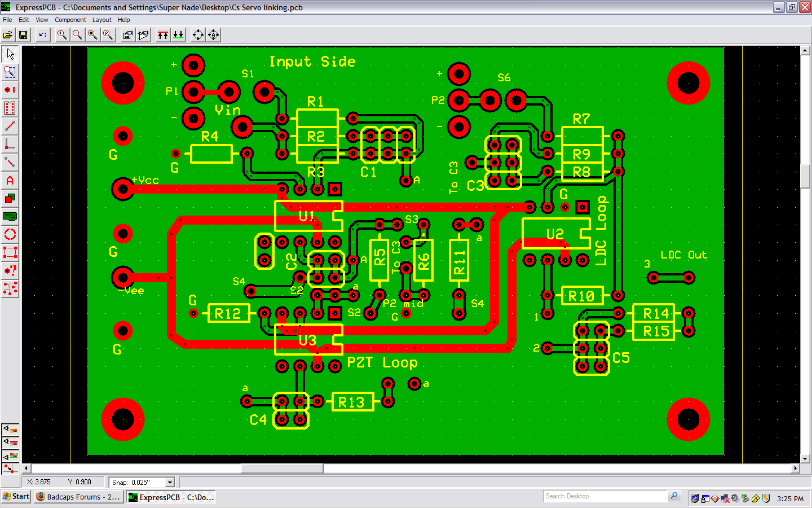Image resolution: width=812 pixels, height=508 pixels.
Task: Switch to Badcaps Forums taskbar window
Action: tap(79, 497)
